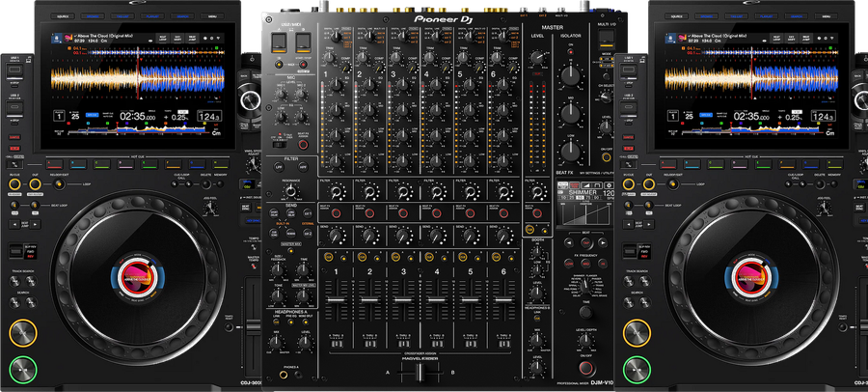Open MENU on the right CDJ deck
The height and width of the screenshot is (392, 868).
tap(826, 16)
